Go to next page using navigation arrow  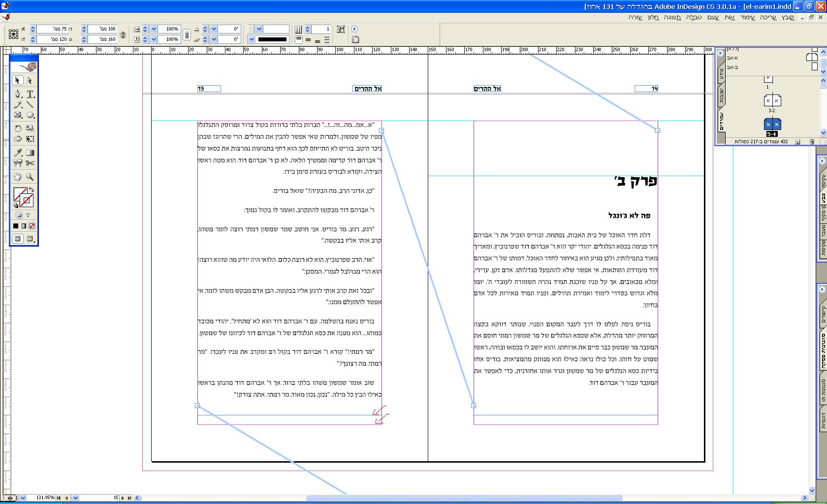[123, 498]
